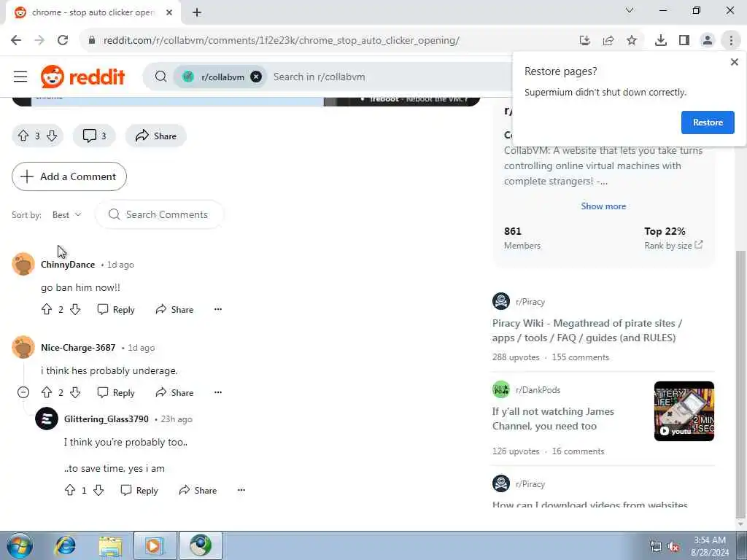Open Rank by size link
Screen dimensions: 747x560
(x=673, y=245)
